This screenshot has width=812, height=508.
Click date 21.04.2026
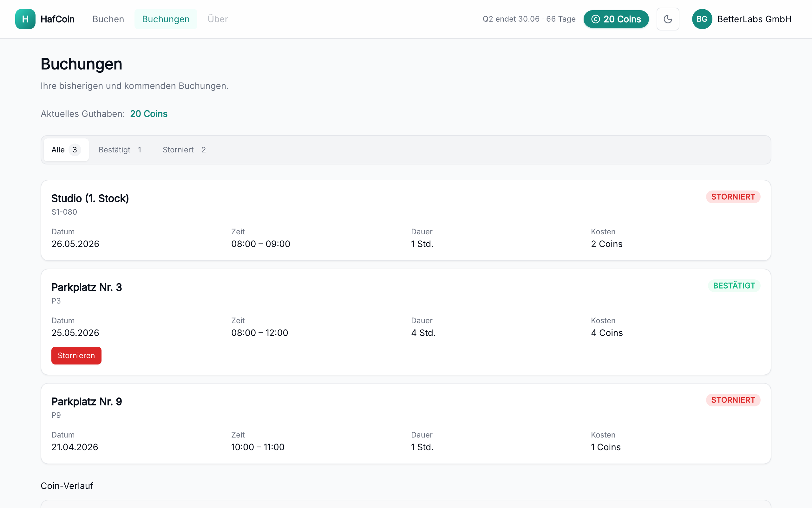pos(75,447)
